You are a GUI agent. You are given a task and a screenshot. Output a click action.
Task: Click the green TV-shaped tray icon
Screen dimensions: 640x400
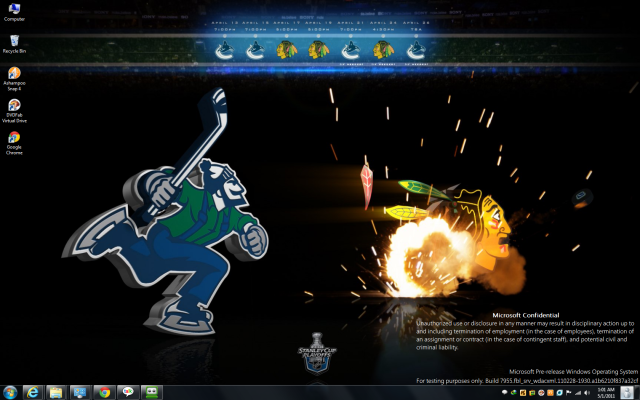click(x=532, y=393)
